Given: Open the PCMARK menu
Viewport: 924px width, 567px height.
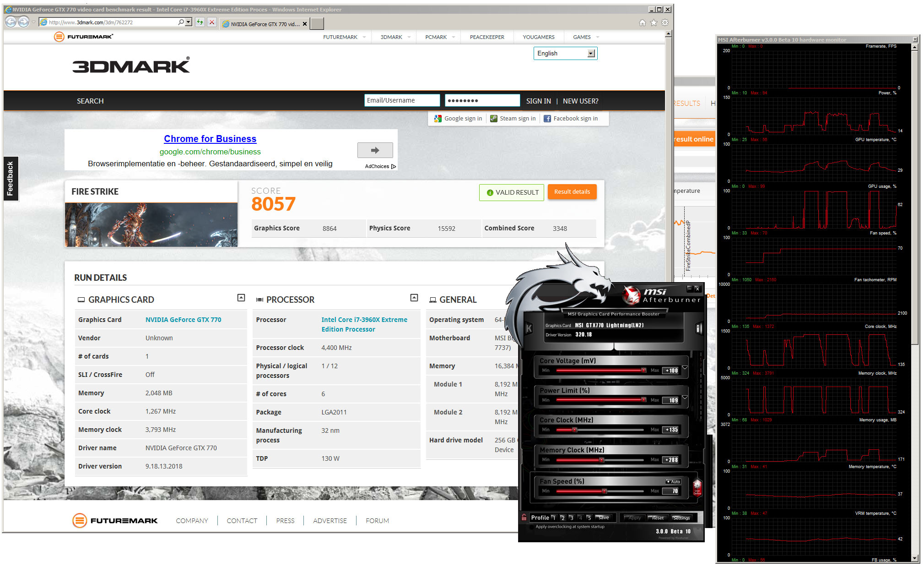Looking at the screenshot, I should 436,37.
